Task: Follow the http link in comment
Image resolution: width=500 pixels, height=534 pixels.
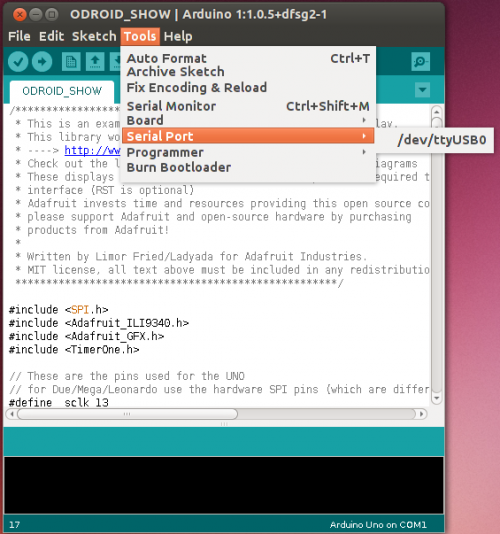Action: 92,150
